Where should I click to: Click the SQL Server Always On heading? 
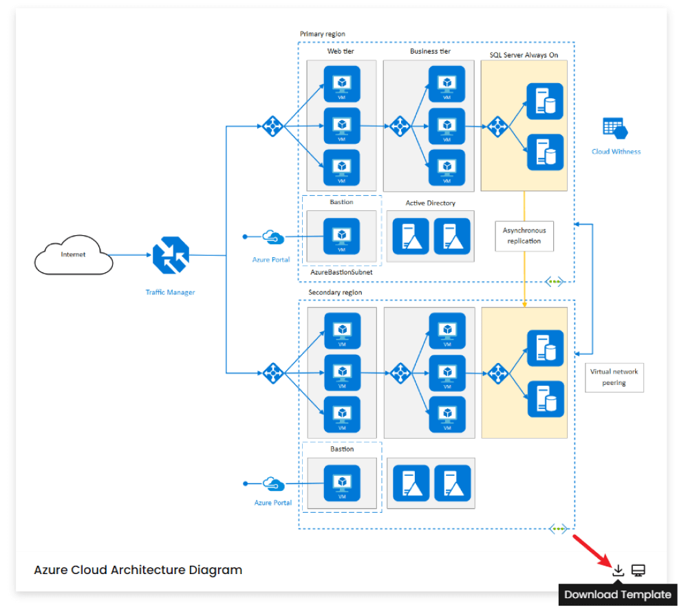click(x=524, y=55)
